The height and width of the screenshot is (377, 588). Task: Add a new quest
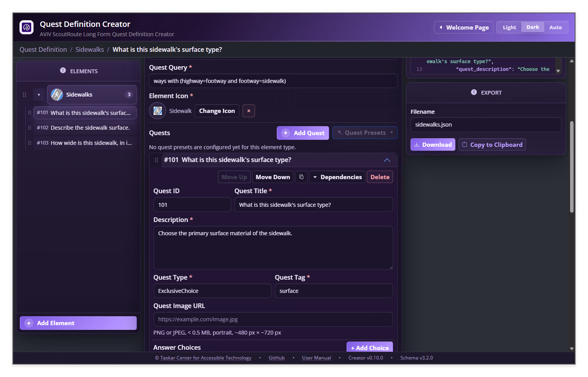coord(303,133)
